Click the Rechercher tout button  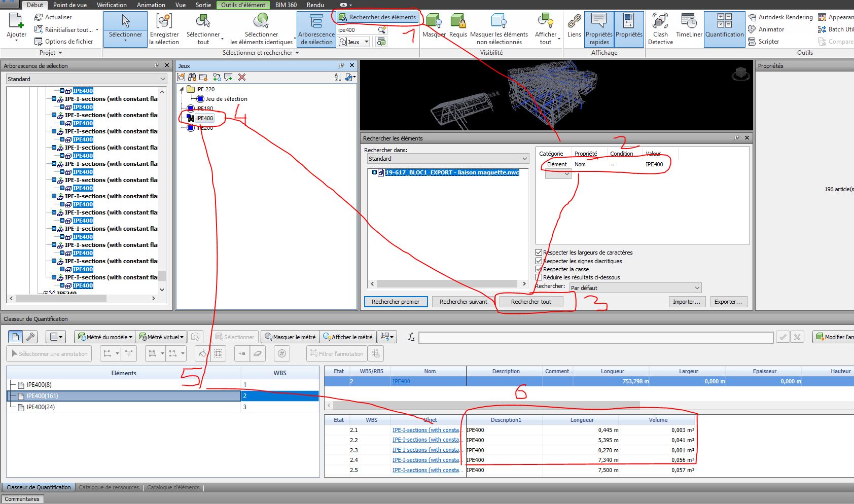pos(531,301)
